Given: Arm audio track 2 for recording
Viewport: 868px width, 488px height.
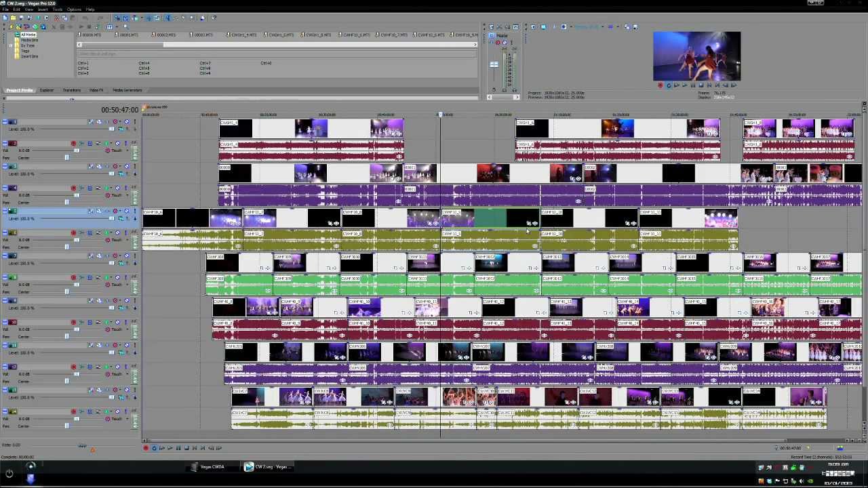Looking at the screenshot, I should pos(73,144).
